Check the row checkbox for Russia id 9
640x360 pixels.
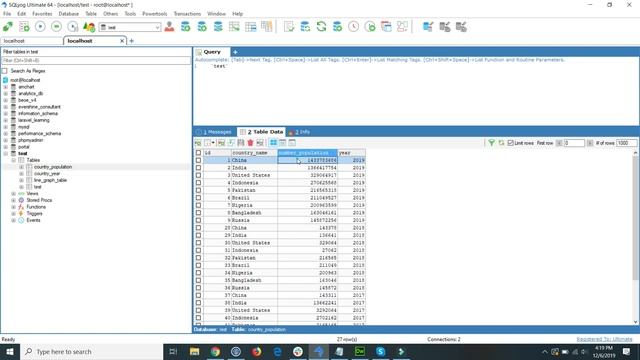198,220
